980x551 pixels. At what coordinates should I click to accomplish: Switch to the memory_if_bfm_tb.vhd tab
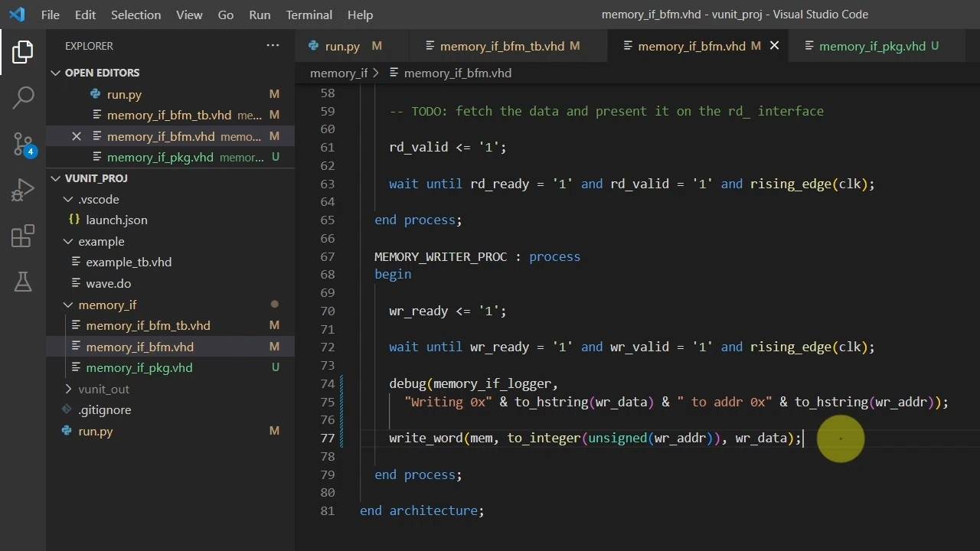coord(501,46)
